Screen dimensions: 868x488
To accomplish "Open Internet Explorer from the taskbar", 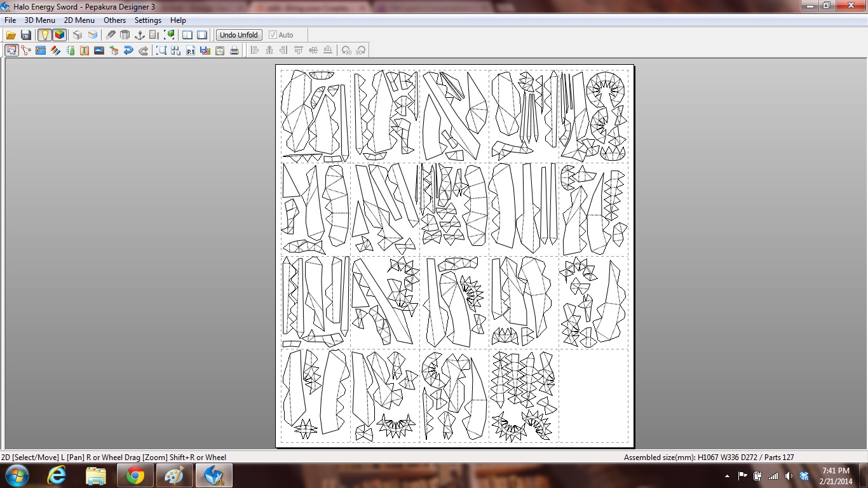I will [57, 475].
